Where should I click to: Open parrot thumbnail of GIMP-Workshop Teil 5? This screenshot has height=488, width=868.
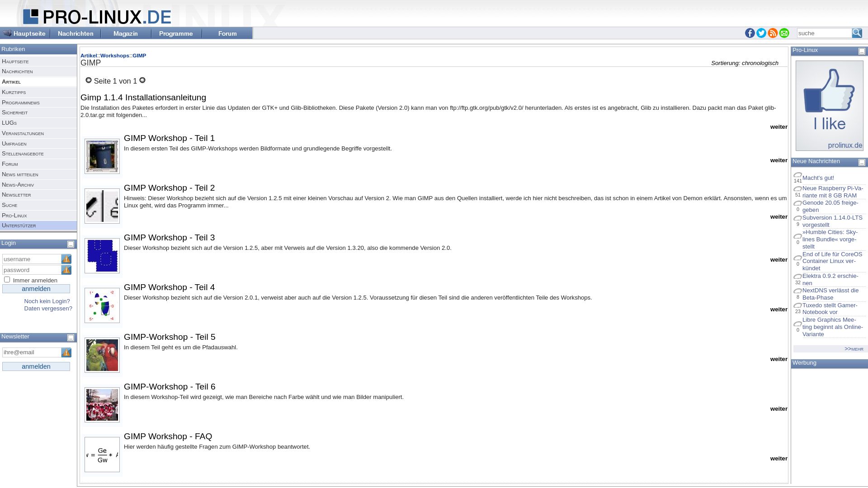click(102, 355)
